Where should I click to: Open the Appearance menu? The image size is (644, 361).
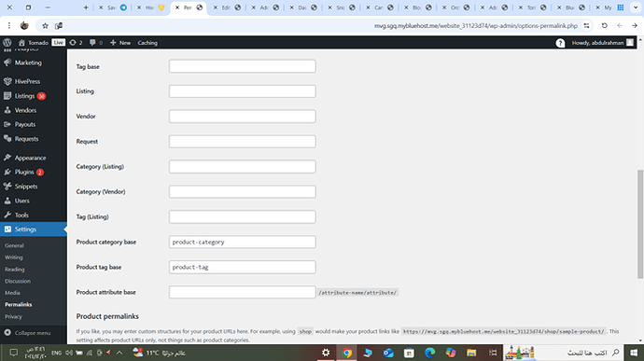tap(30, 158)
